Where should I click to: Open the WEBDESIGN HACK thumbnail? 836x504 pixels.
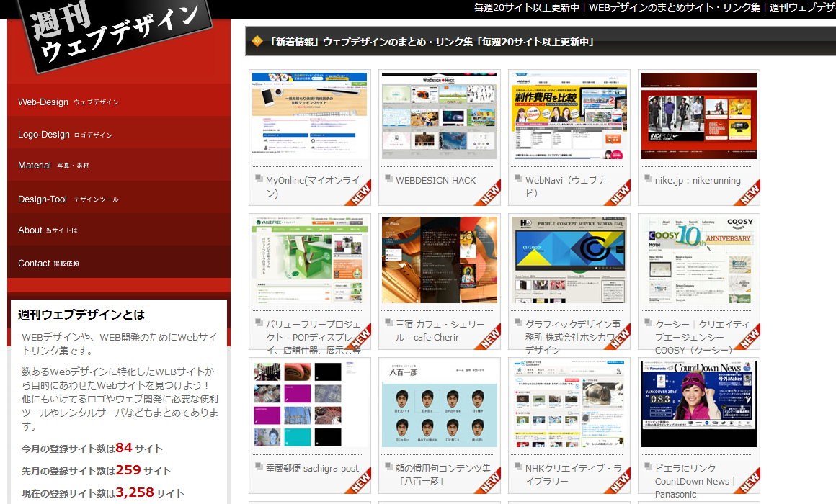pyautogui.click(x=440, y=116)
